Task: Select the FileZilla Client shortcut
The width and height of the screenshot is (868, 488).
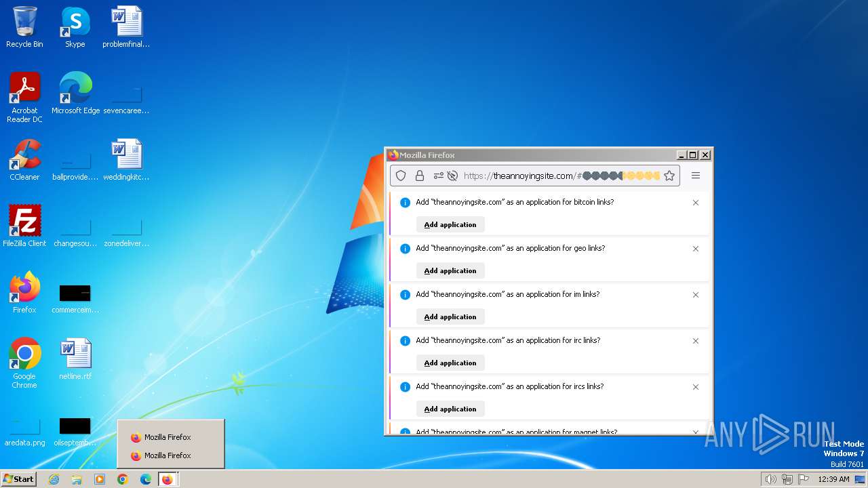Action: [x=24, y=227]
